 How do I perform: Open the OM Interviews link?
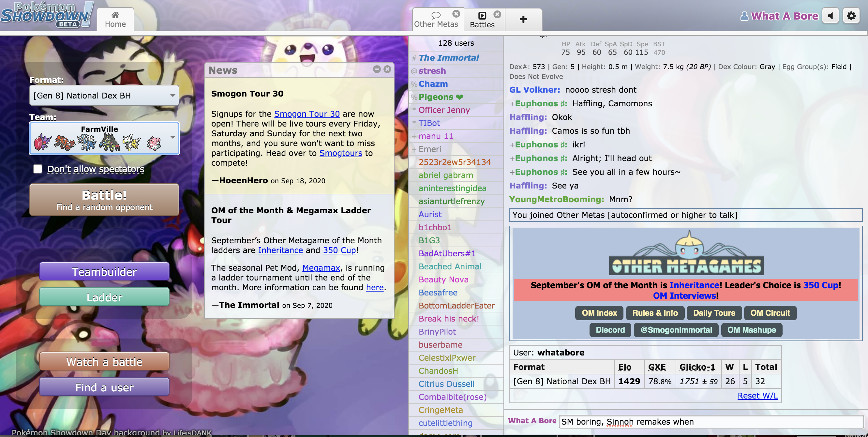(x=684, y=295)
